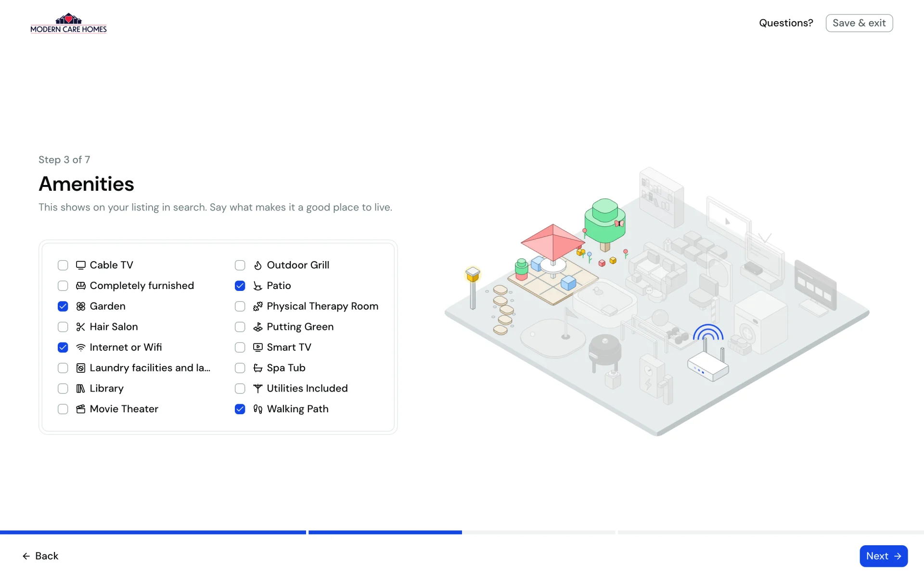Click the 'Laundry facilities and la...' label
Image resolution: width=924 pixels, height=578 pixels.
tap(150, 368)
